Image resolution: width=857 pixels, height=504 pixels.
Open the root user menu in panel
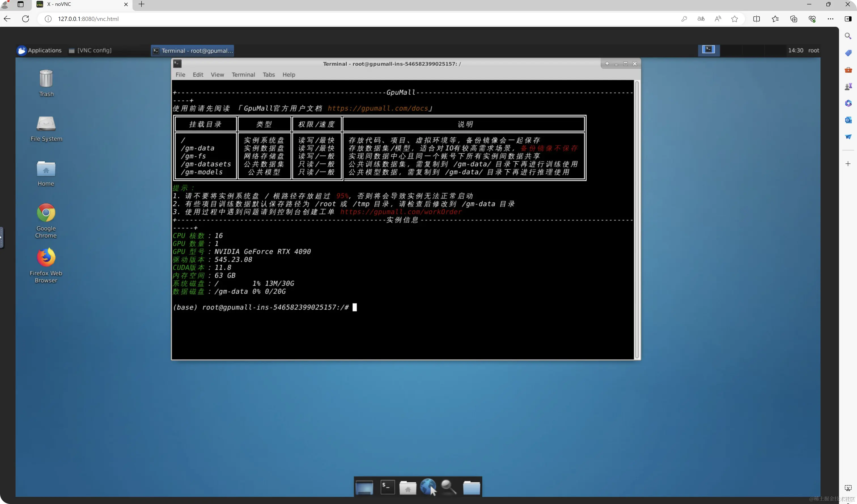(x=813, y=50)
